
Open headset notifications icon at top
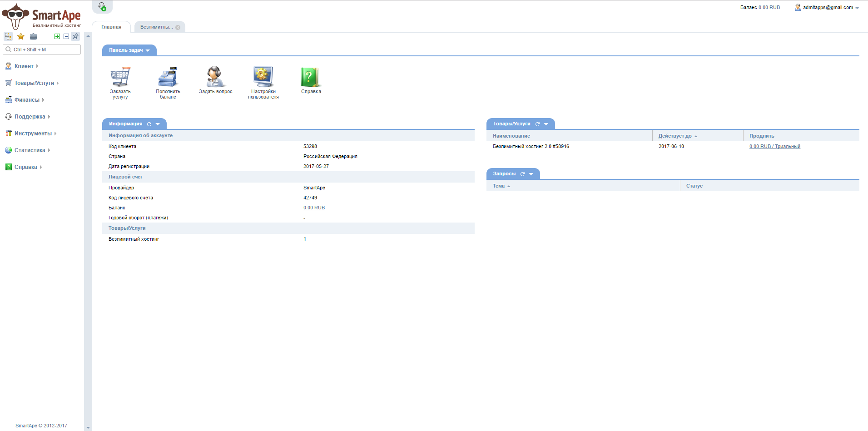(102, 6)
